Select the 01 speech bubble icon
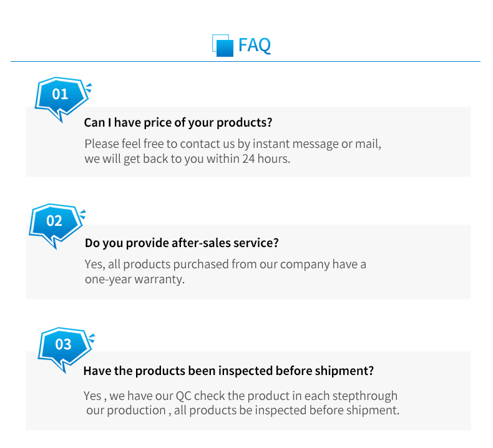493x448 pixels. coord(60,97)
